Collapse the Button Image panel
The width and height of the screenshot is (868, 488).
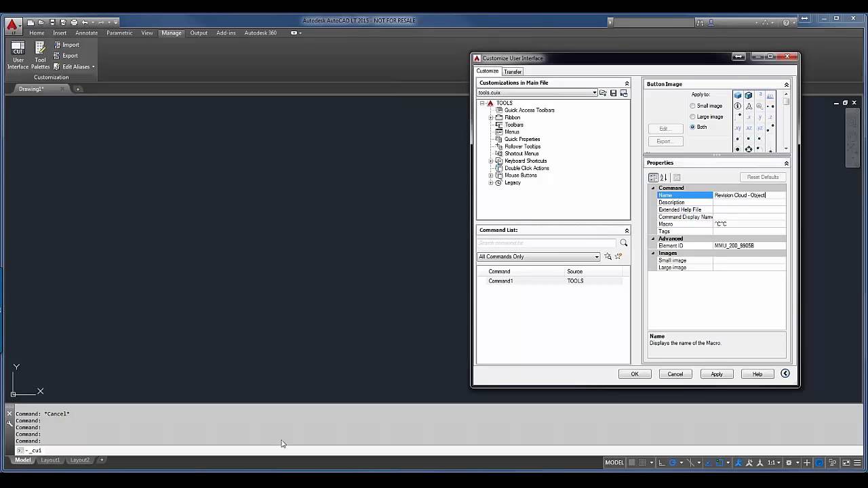[787, 84]
